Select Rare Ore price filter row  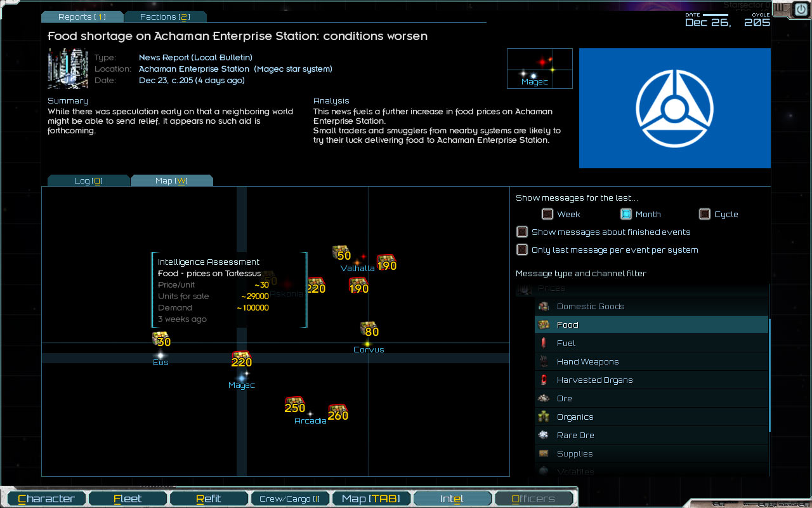click(652, 435)
